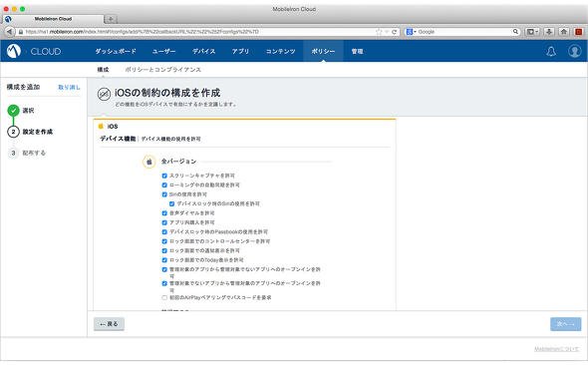Click the bookmark star icon in address bar
The image size is (588, 365).
click(x=379, y=32)
